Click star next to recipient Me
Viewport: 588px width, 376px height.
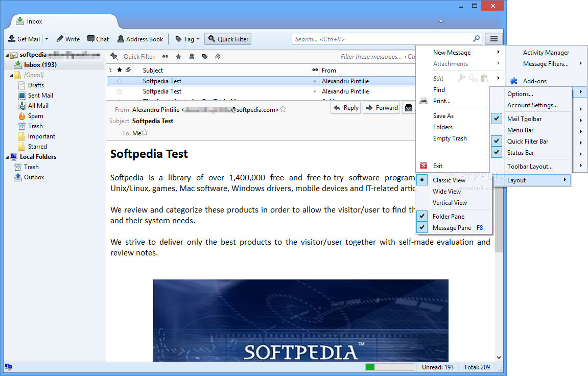145,132
